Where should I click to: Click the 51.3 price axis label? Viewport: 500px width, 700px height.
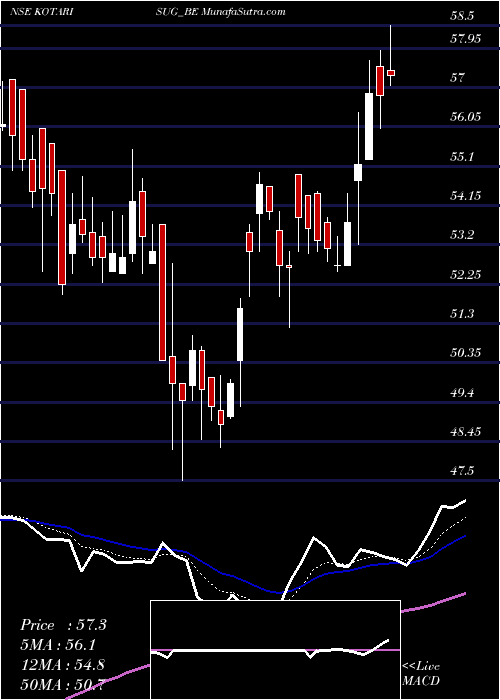point(462,314)
